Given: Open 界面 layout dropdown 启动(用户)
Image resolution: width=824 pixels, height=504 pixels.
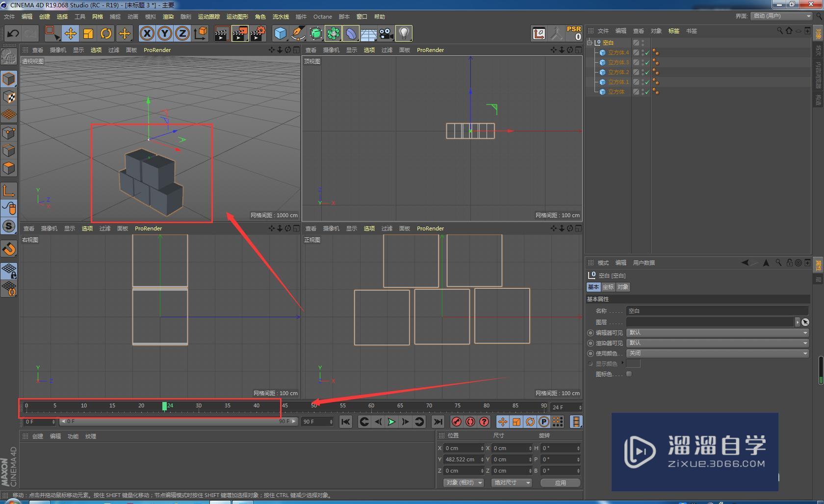Looking at the screenshot, I should [782, 16].
